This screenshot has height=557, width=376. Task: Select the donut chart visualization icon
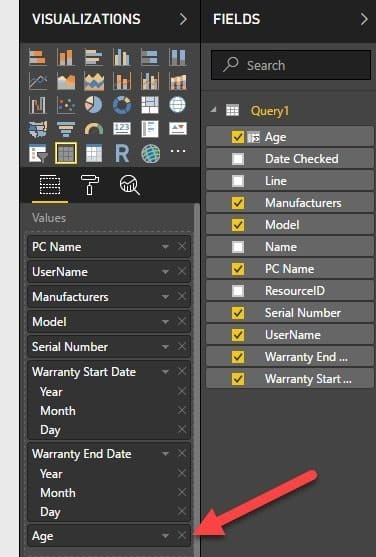(x=122, y=105)
